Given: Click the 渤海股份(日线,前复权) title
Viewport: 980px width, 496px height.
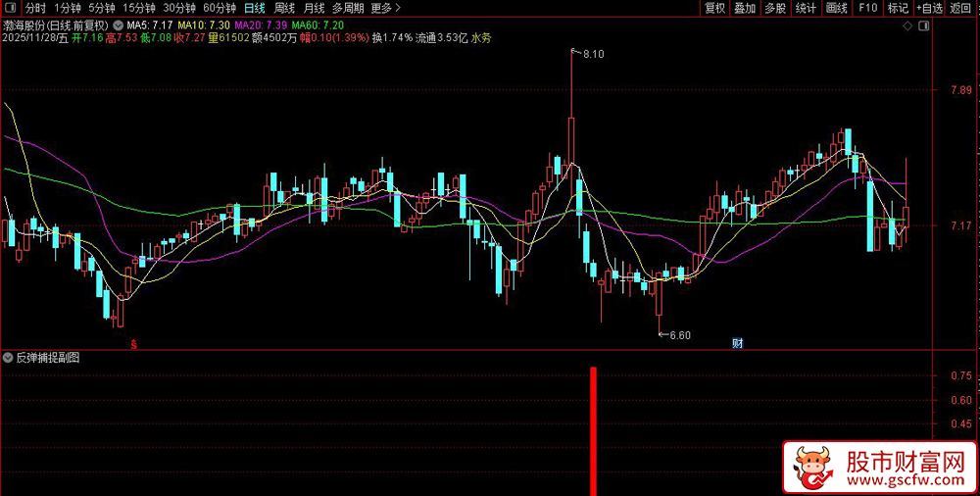Looking at the screenshot, I should pos(56,25).
